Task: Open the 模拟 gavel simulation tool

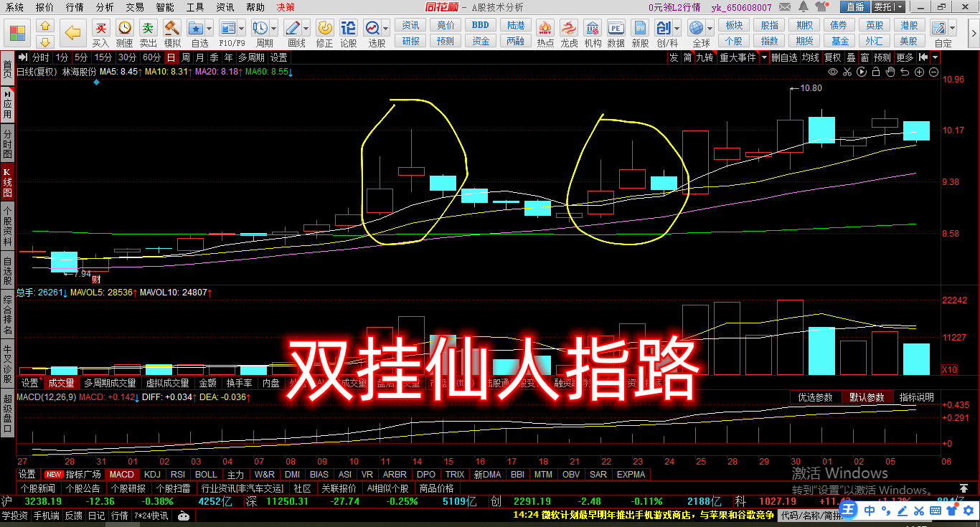Action: (x=172, y=32)
